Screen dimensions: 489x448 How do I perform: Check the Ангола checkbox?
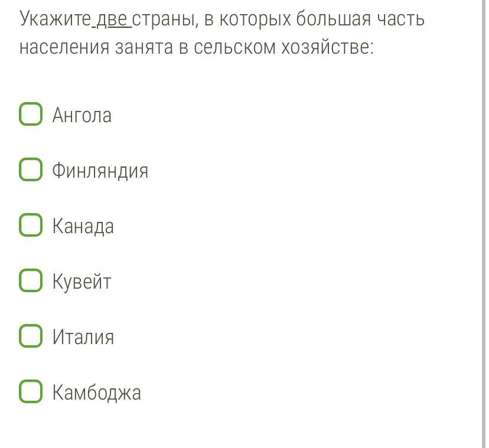[31, 114]
